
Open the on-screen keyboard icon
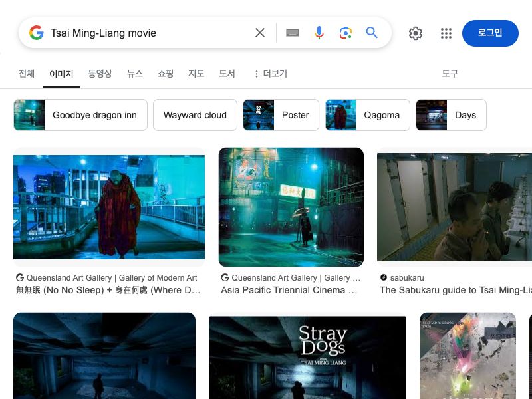(x=293, y=33)
